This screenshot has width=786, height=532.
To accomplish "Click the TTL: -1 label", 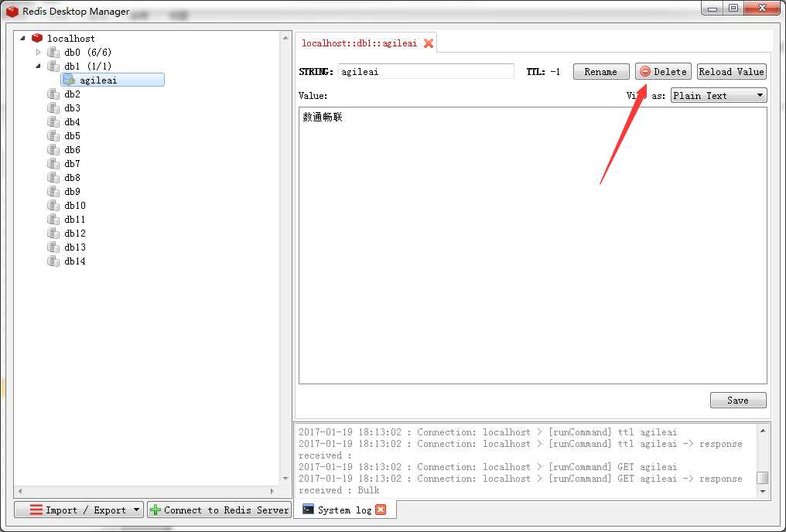I will pyautogui.click(x=543, y=72).
